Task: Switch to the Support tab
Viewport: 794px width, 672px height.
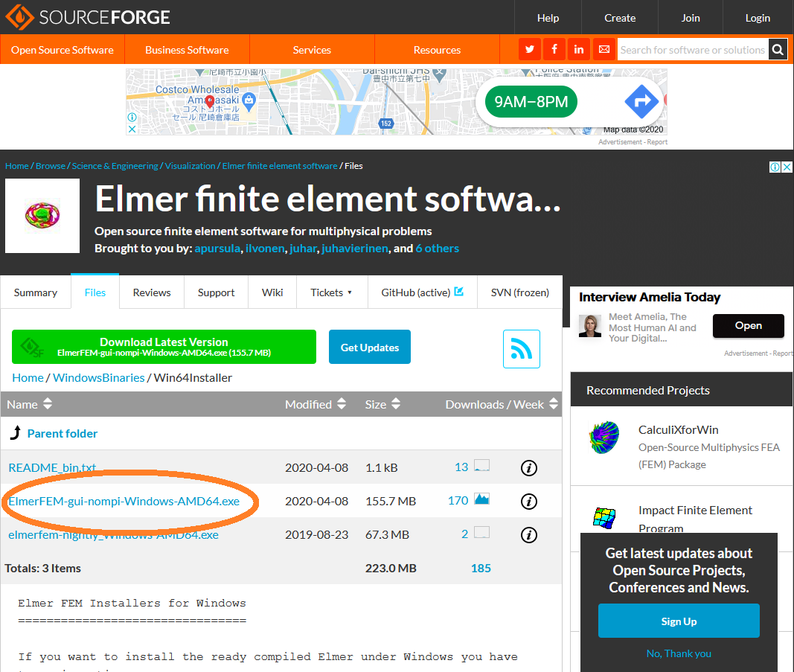Action: [217, 292]
